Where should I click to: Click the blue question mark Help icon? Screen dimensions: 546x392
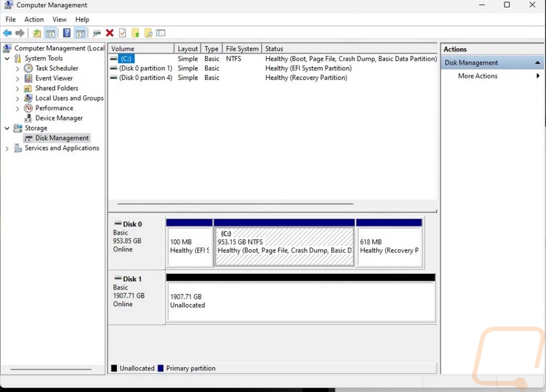pyautogui.click(x=67, y=33)
